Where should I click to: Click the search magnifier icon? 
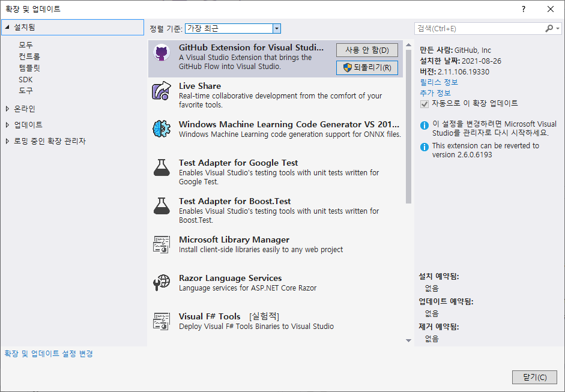[549, 28]
